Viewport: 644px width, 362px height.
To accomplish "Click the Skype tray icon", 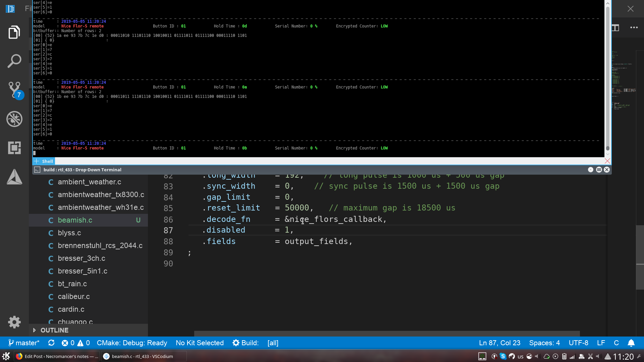I will click(503, 356).
